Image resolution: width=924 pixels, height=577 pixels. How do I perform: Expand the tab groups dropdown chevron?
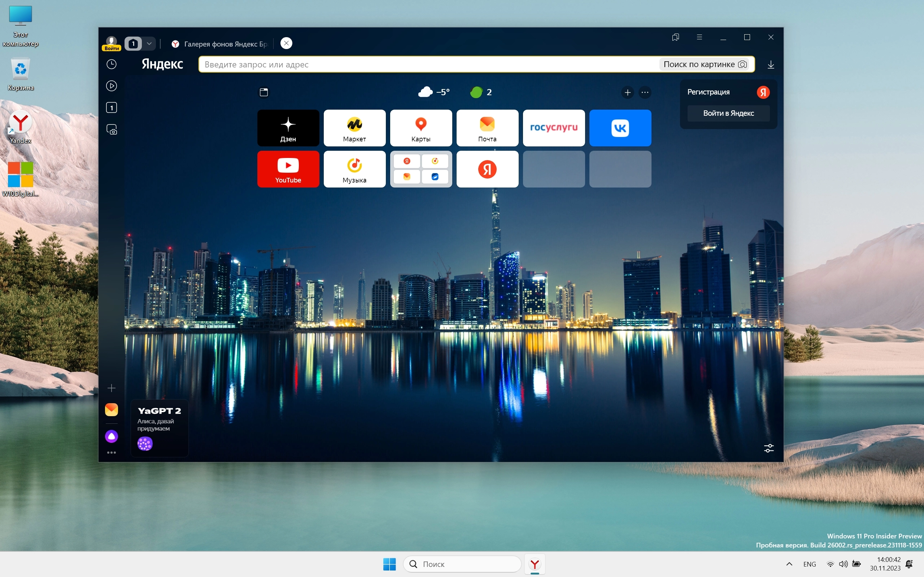(149, 44)
